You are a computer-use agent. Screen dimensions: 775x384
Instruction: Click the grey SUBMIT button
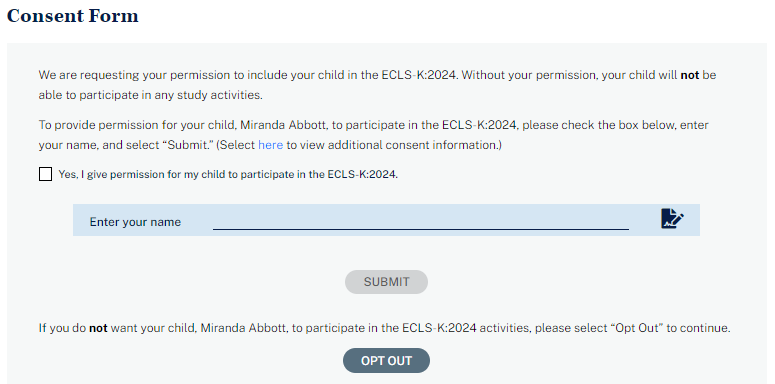coord(387,282)
